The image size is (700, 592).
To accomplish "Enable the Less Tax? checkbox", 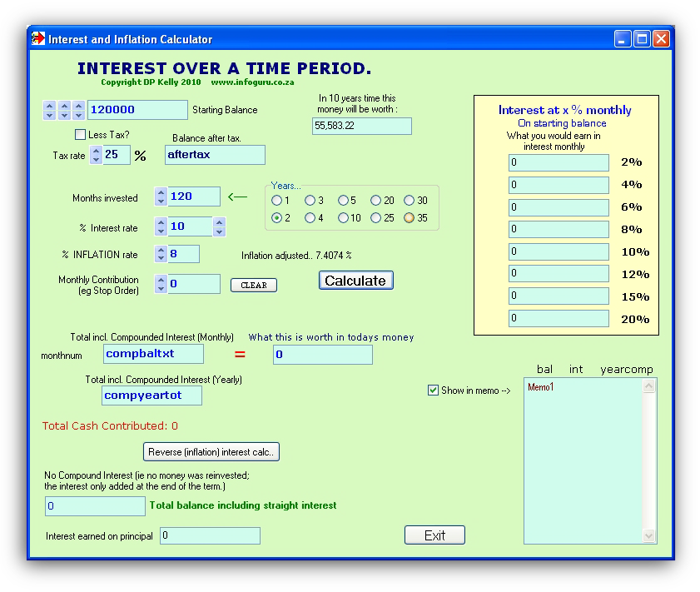I will (x=80, y=135).
